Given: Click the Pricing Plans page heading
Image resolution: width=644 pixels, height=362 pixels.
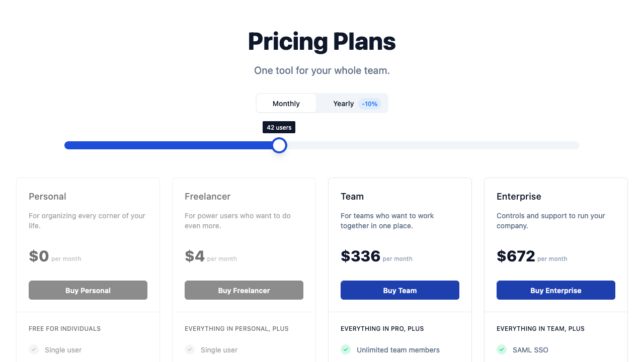Looking at the screenshot, I should point(321,42).
